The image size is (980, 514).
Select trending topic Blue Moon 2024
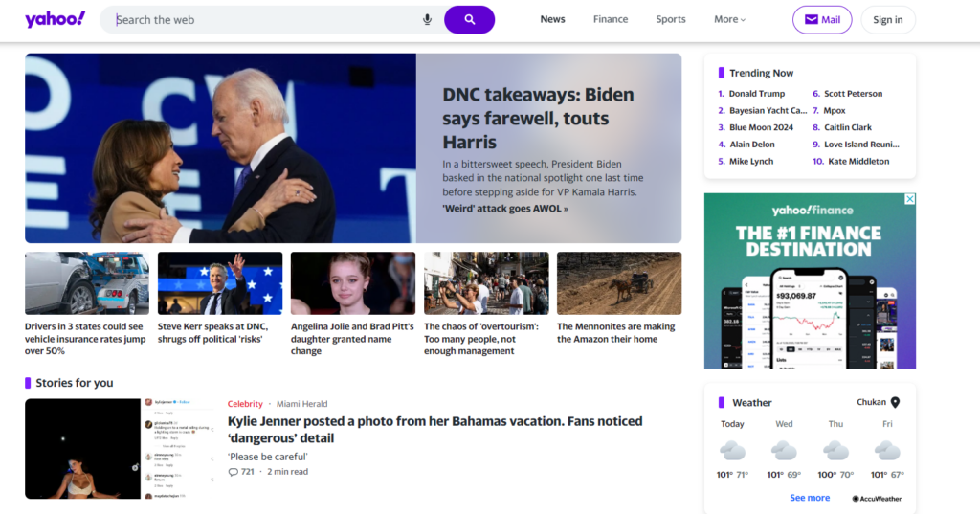pos(761,127)
